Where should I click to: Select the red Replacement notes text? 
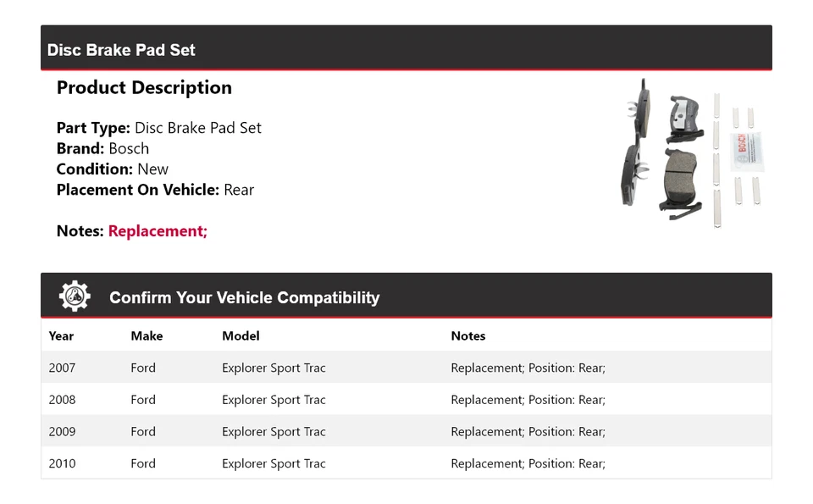[158, 230]
